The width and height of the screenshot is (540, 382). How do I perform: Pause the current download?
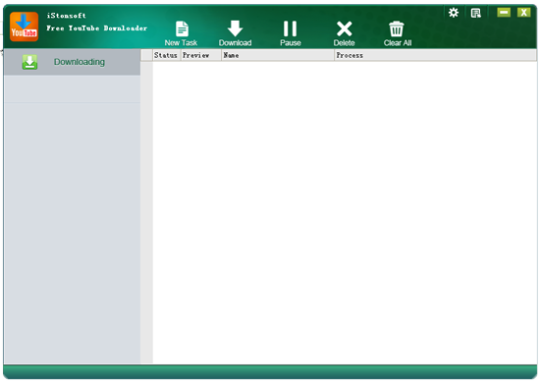[290, 29]
